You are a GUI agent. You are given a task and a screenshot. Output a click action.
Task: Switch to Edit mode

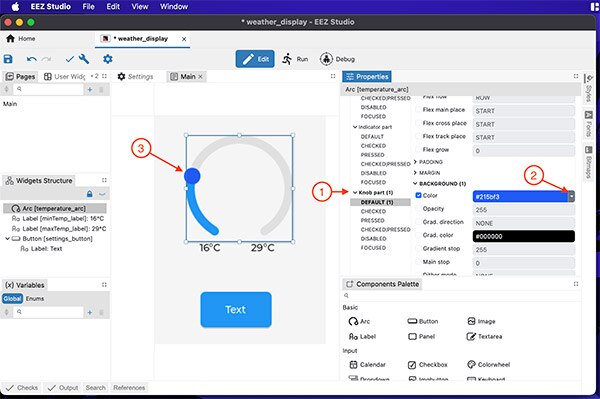[x=255, y=59]
